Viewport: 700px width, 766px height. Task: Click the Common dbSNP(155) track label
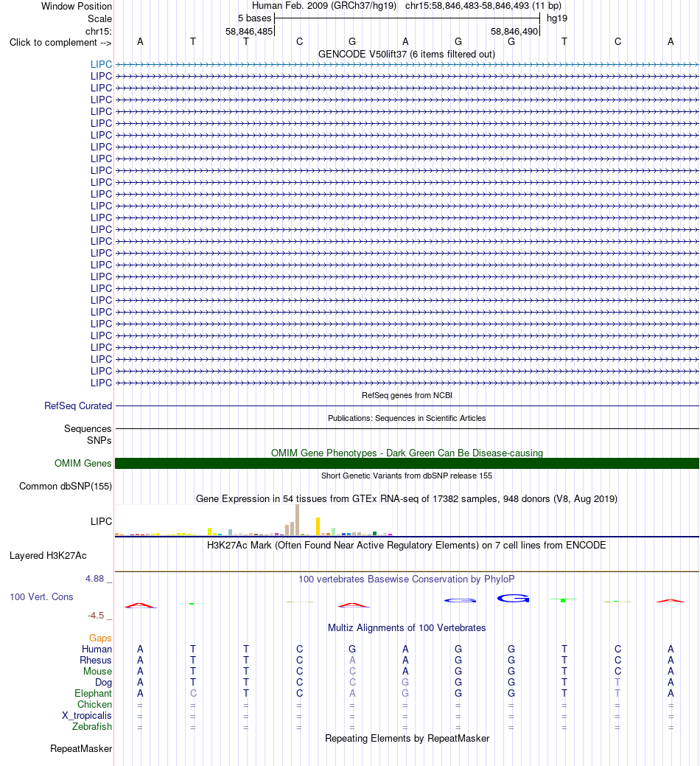coord(66,486)
